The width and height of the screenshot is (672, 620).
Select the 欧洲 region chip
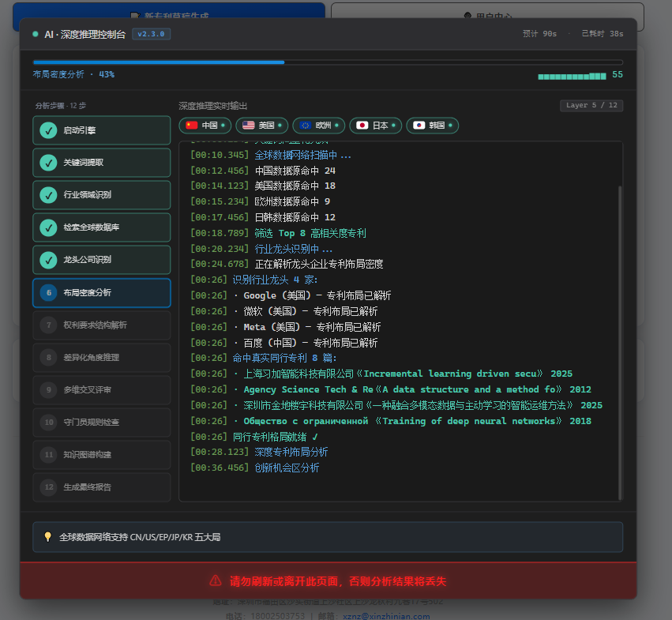[x=318, y=126]
